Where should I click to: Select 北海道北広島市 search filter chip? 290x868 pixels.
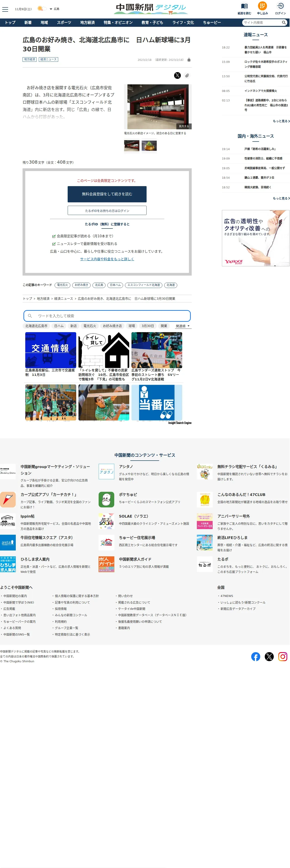pyautogui.click(x=36, y=326)
